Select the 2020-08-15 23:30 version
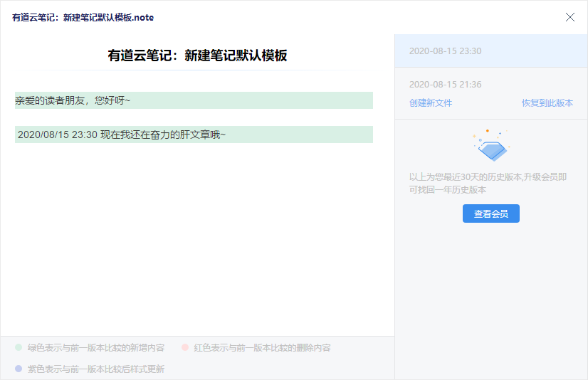This screenshot has height=380, width=588. [491, 51]
